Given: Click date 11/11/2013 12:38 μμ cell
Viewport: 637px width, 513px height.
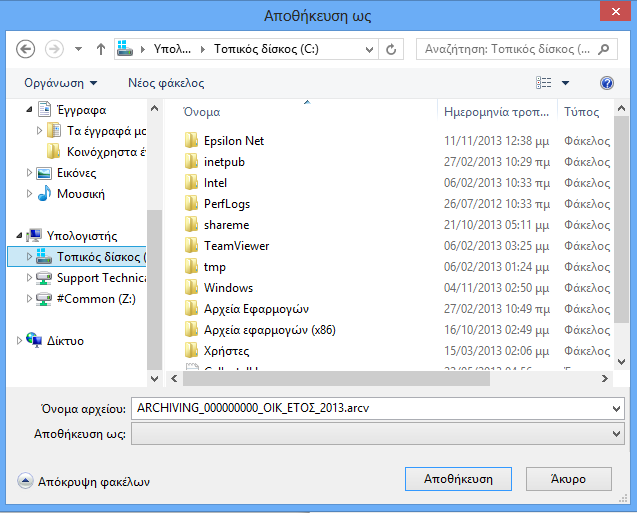Looking at the screenshot, I should pos(496,141).
